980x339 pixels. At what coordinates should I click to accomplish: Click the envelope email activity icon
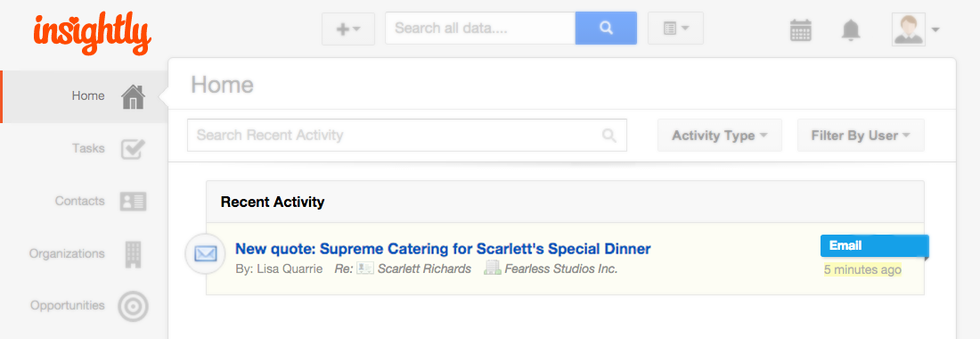coord(205,253)
